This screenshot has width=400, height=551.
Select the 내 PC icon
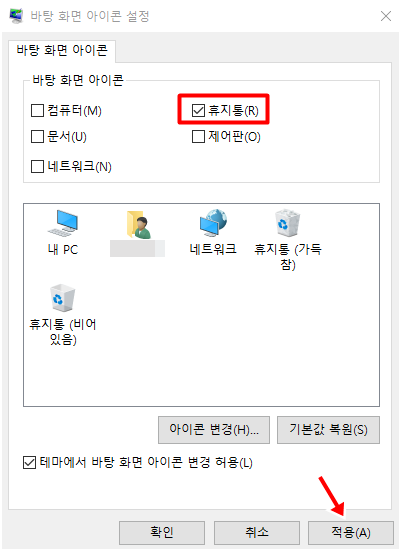[63, 223]
